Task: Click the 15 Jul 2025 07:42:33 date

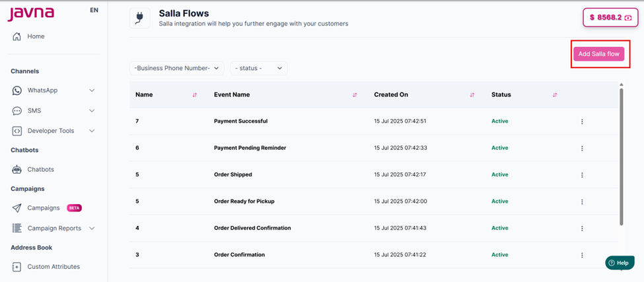Action: [x=400, y=148]
